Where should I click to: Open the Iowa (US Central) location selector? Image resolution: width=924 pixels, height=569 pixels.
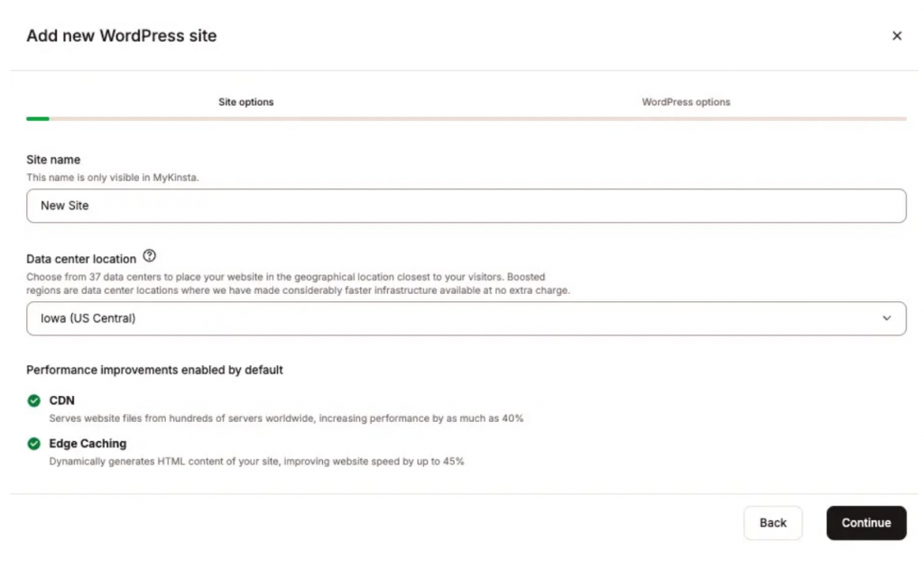point(467,318)
